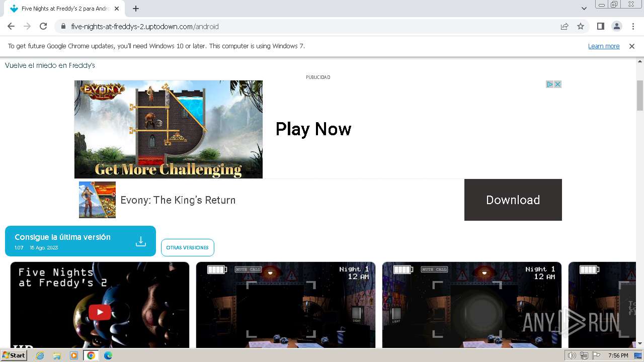644x362 pixels.
Task: Click Chrome icon in taskbar
Action: click(x=91, y=355)
